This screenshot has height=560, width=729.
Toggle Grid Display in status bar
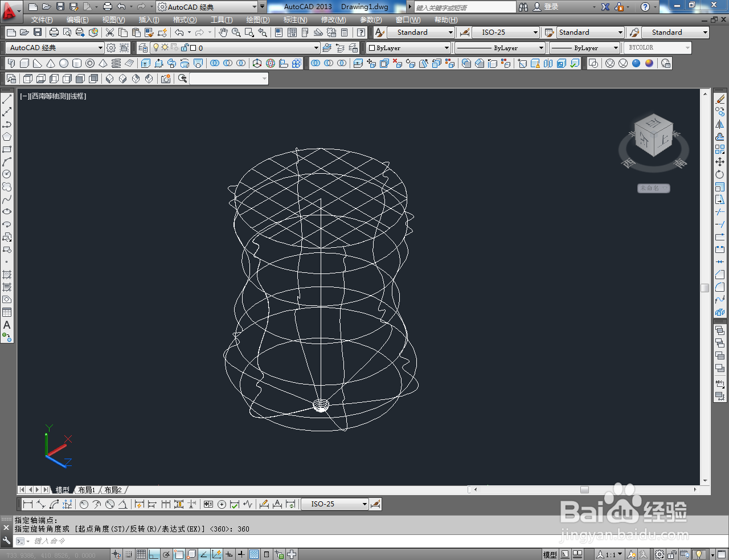click(141, 554)
